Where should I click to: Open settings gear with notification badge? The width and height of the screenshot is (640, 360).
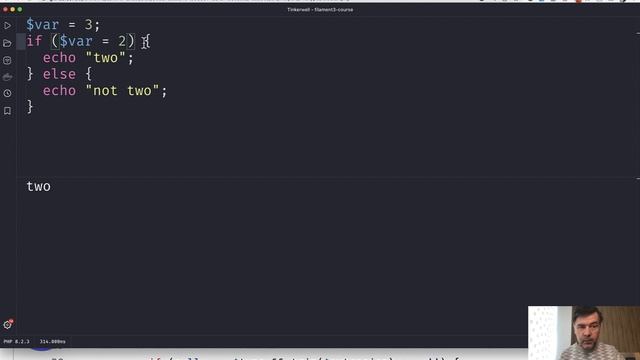tap(8, 324)
